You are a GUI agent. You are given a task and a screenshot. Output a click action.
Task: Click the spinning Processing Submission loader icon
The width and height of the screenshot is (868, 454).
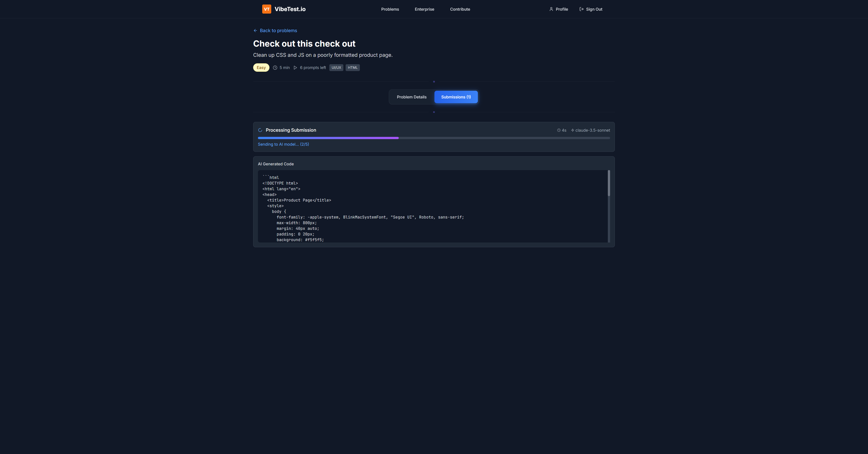260,130
